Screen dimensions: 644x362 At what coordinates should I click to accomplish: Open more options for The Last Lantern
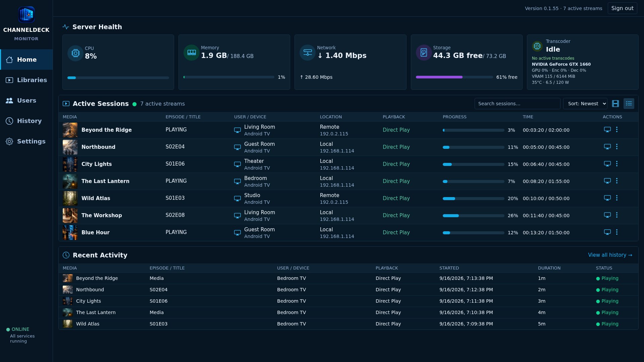[617, 181]
